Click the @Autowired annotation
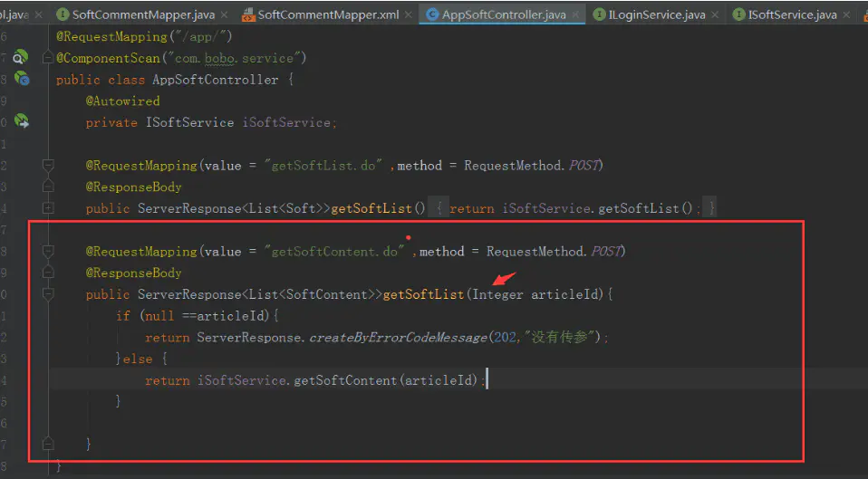The image size is (868, 479). click(122, 101)
